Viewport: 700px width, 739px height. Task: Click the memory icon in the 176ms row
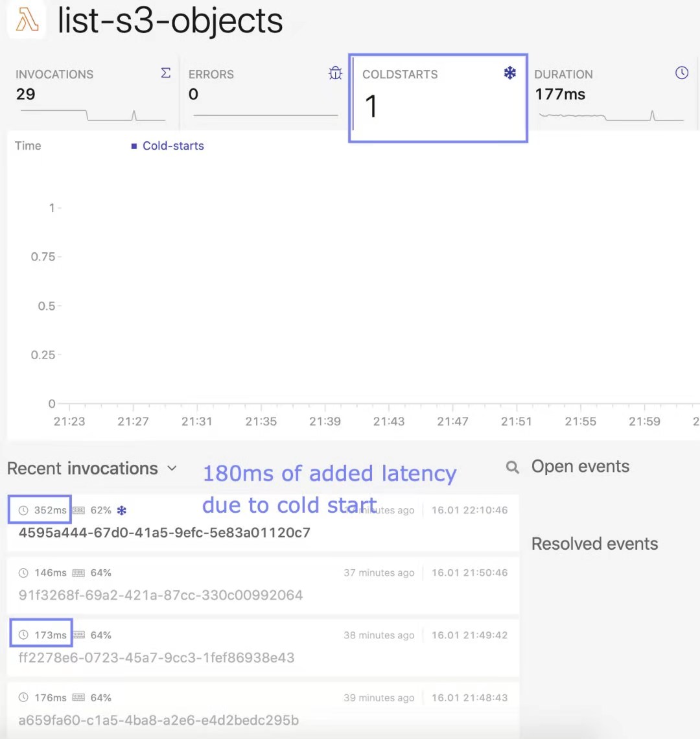[x=78, y=698]
